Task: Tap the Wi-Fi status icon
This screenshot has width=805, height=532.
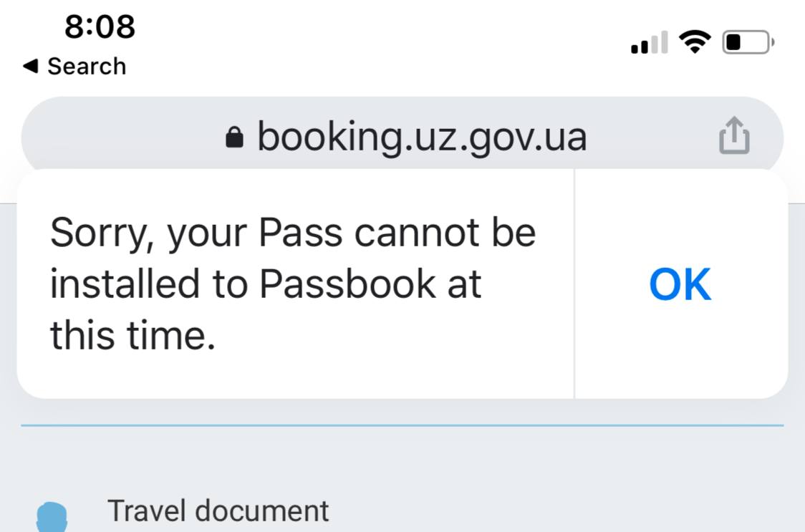Action: pos(695,42)
